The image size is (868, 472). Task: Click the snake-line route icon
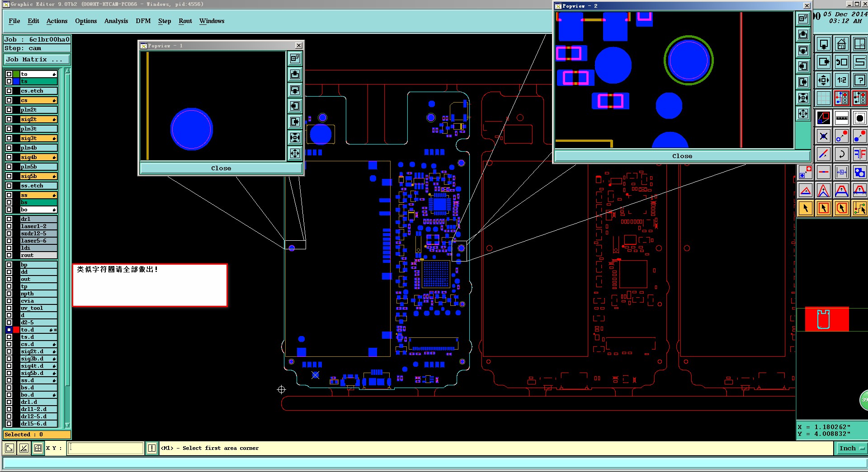pyautogui.click(x=859, y=62)
